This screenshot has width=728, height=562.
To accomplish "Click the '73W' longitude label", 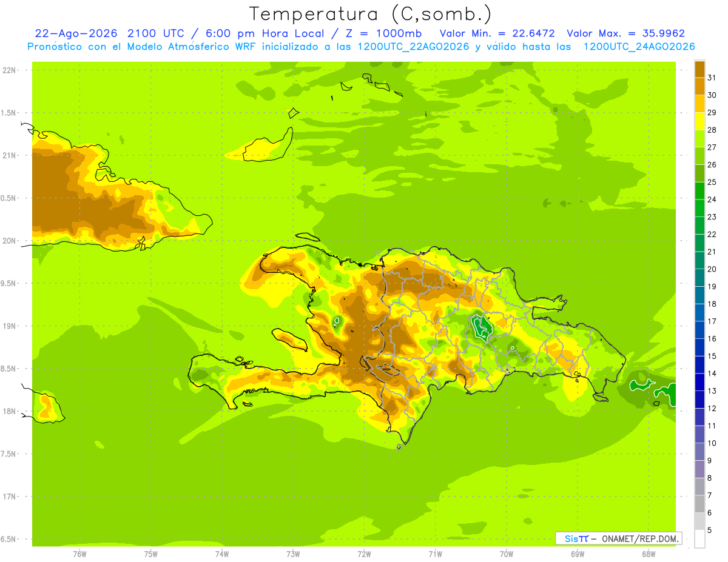I will [x=293, y=554].
